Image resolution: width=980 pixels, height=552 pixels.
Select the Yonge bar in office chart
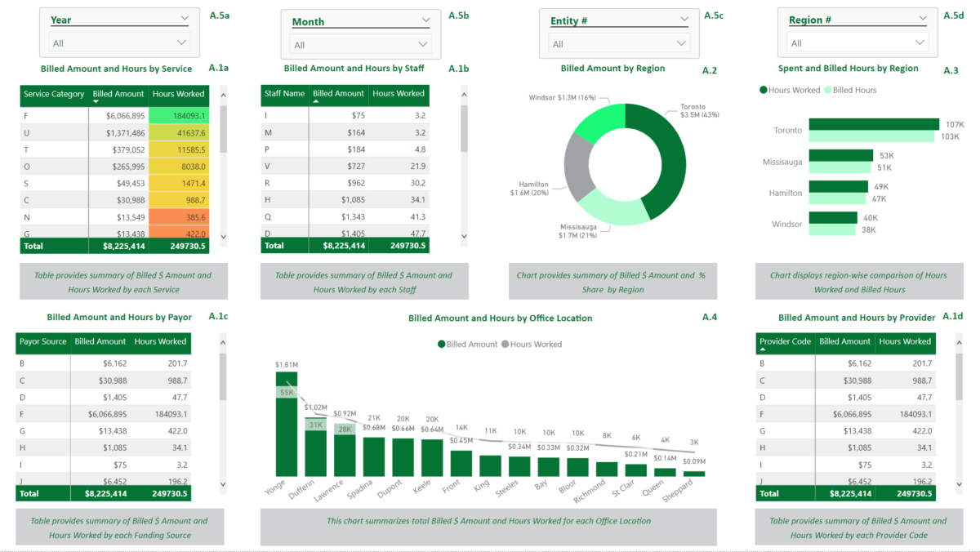[x=287, y=424]
